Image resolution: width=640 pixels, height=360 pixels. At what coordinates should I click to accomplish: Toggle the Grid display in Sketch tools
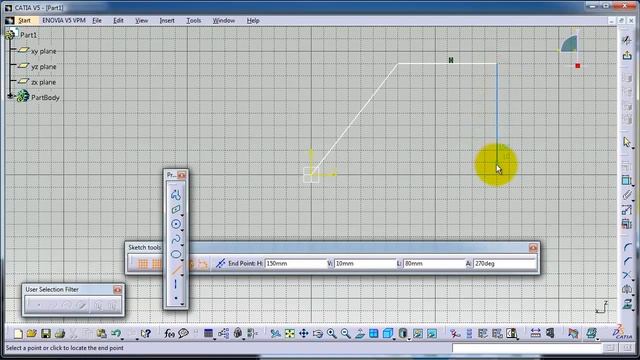click(x=142, y=264)
